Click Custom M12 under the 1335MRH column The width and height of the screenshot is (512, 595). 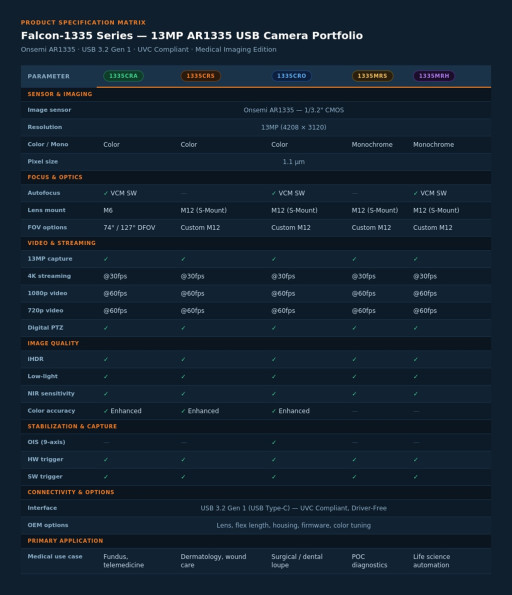pos(433,228)
